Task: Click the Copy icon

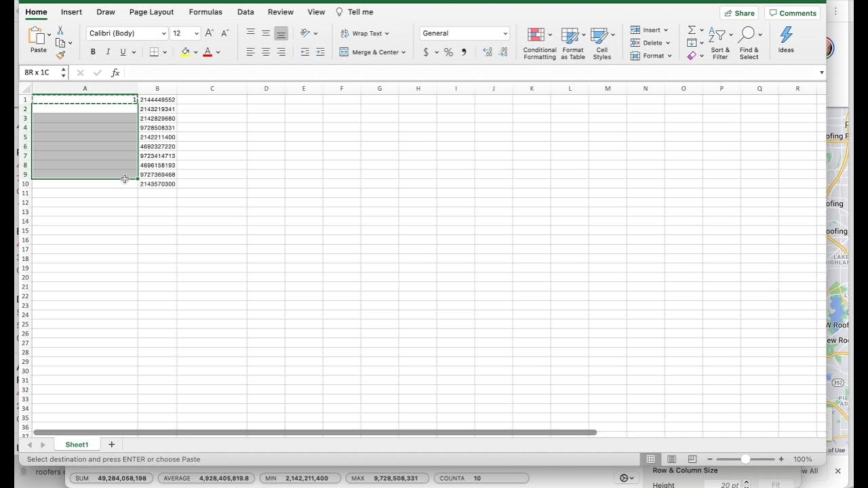Action: click(60, 43)
